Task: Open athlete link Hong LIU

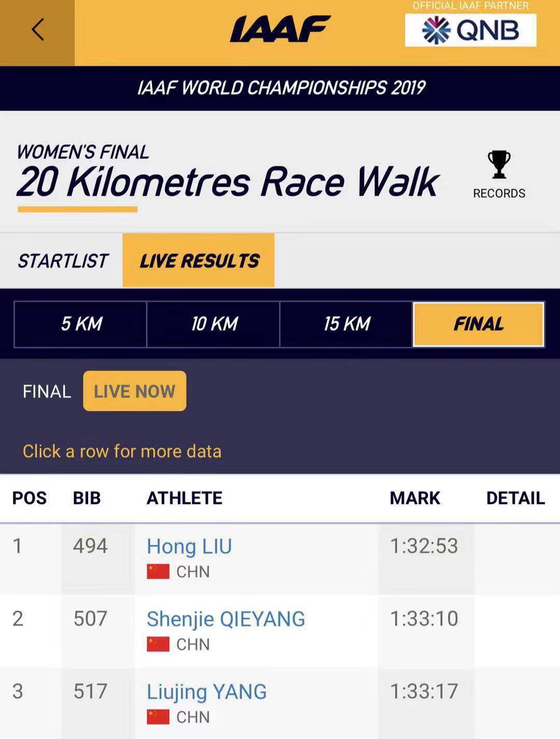Action: (x=189, y=546)
